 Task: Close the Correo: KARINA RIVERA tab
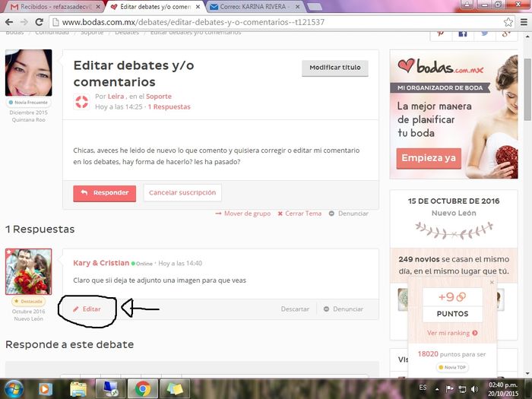(298, 7)
